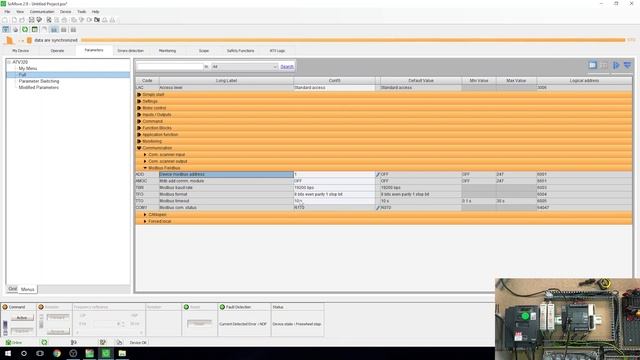This screenshot has height=360, width=640.
Task: Click the Logical address column header
Action: tap(584, 81)
